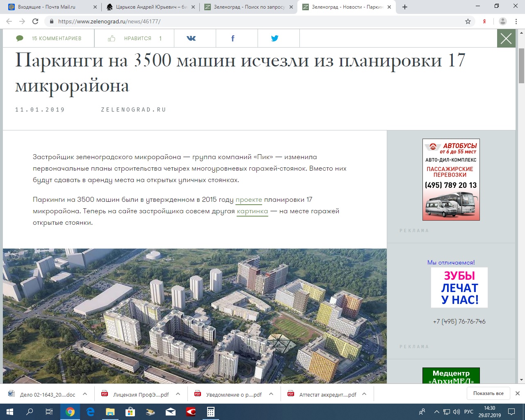Open the 15 comments section
The height and width of the screenshot is (420, 525).
[48, 38]
